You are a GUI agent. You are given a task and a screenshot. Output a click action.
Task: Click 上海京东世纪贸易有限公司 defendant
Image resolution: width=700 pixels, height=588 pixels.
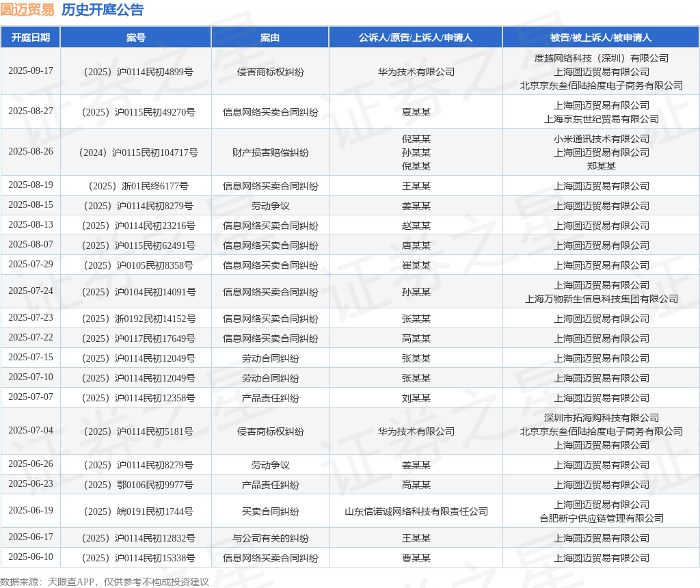602,119
